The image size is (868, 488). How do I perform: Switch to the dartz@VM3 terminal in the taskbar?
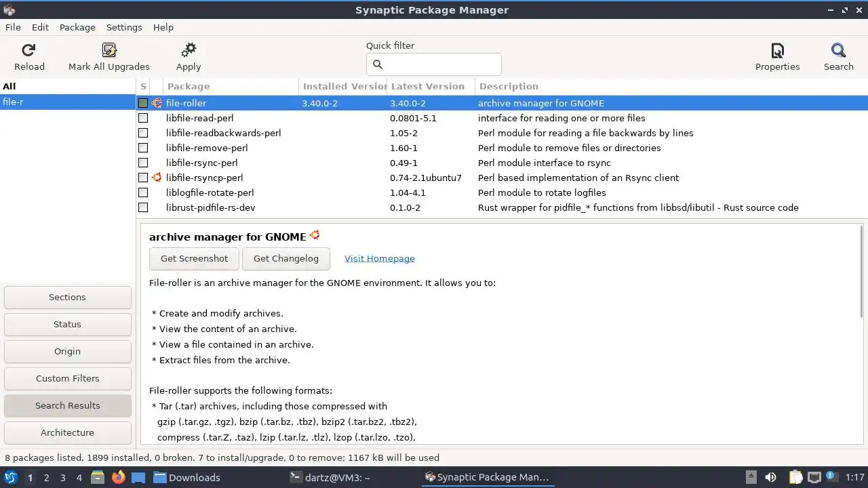(x=330, y=477)
